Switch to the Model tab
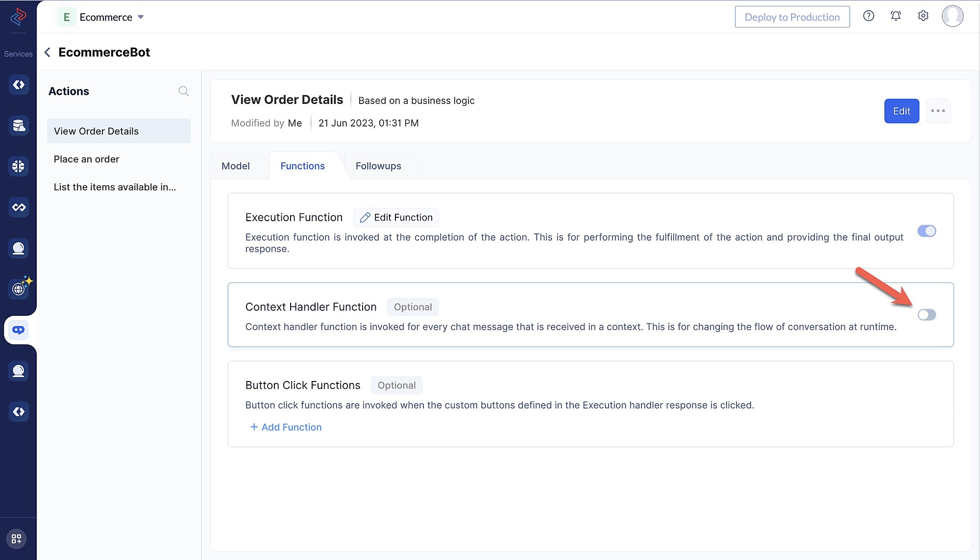The image size is (980, 560). coord(235,165)
